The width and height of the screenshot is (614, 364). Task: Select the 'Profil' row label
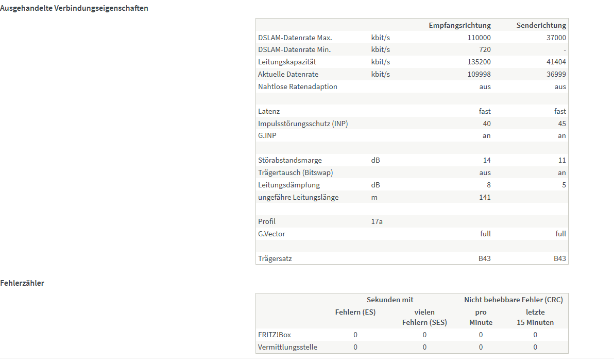[267, 221]
